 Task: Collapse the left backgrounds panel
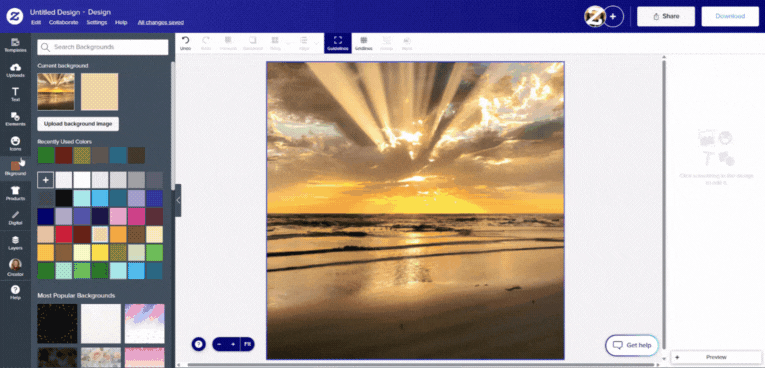point(178,200)
